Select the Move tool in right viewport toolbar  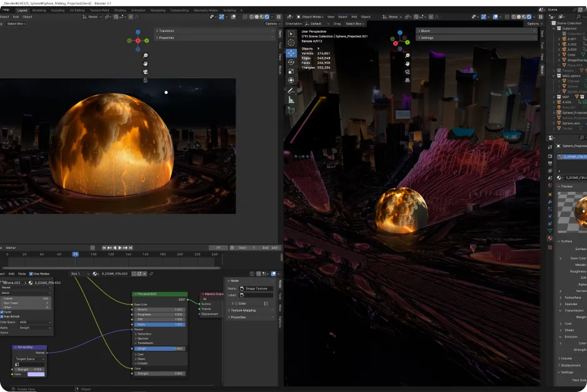pos(291,53)
